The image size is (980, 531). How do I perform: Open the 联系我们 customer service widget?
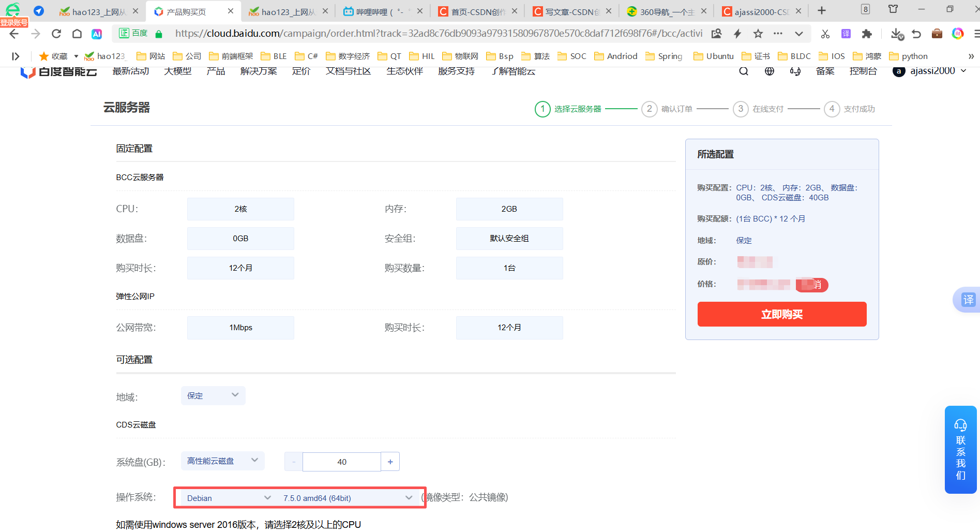coord(960,450)
